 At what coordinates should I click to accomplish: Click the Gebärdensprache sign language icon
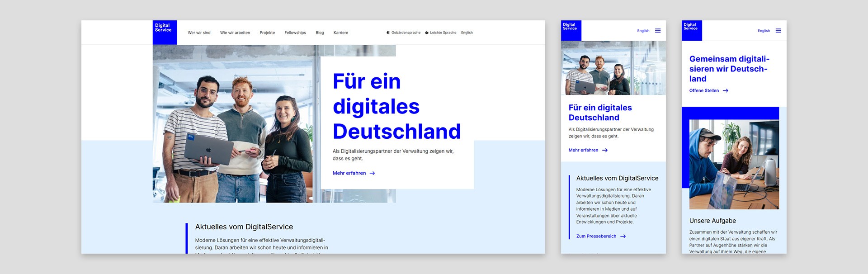[388, 33]
